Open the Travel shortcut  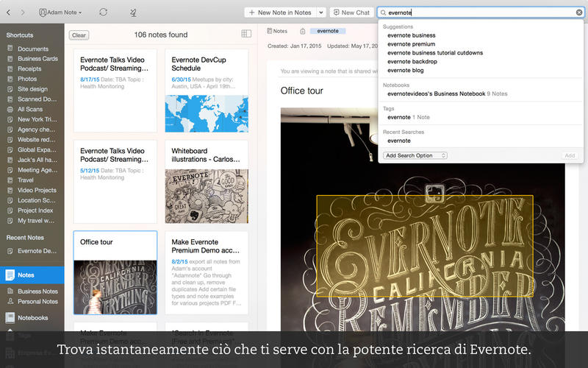(x=26, y=180)
